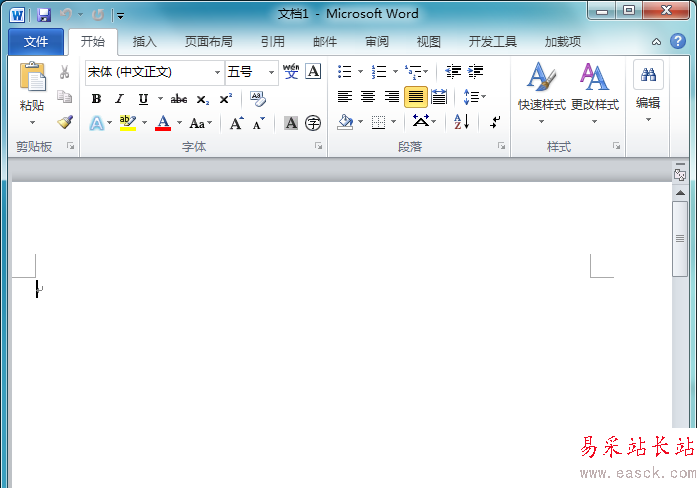Center align the text
This screenshot has height=488, width=697.
click(x=368, y=96)
